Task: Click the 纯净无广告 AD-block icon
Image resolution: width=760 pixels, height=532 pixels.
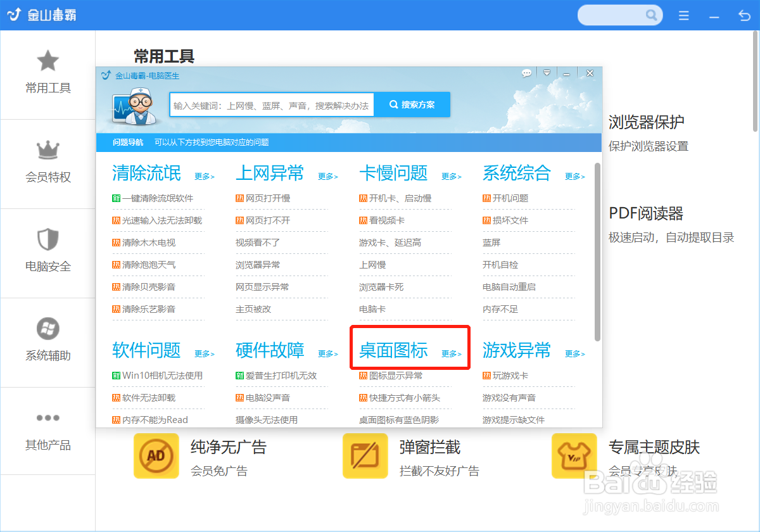Action: 156,456
